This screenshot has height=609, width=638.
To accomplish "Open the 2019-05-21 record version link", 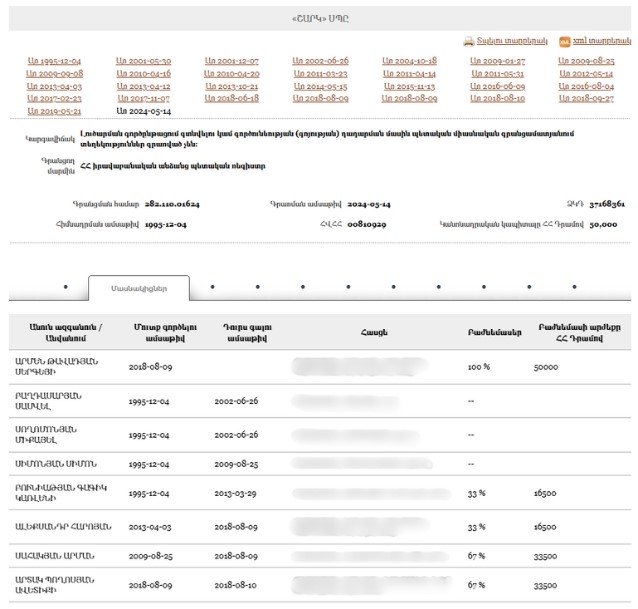I will [55, 112].
